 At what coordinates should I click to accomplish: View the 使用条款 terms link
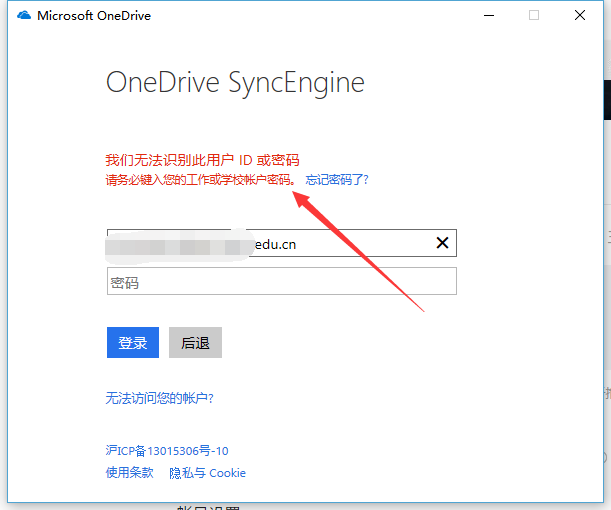pyautogui.click(x=129, y=473)
